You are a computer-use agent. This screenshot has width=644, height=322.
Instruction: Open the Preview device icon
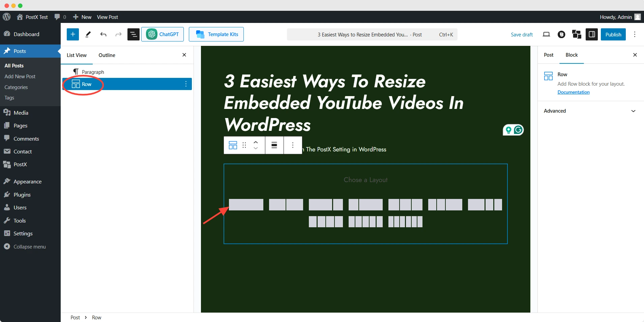[546, 34]
